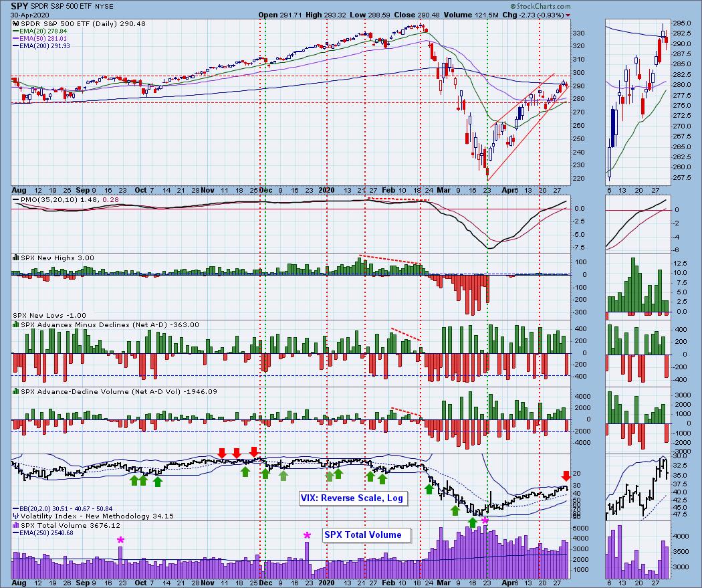
Task: Click the pink asterisk above the September volume spike
Action: click(x=120, y=541)
